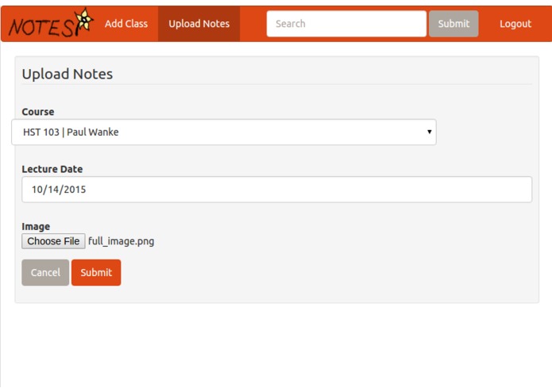Submit the upload notes form
The width and height of the screenshot is (552, 392).
coord(96,272)
